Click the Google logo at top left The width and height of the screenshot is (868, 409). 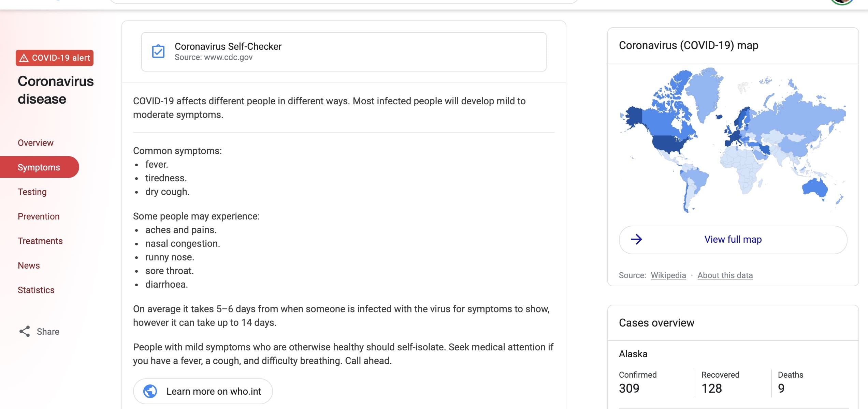(x=58, y=2)
